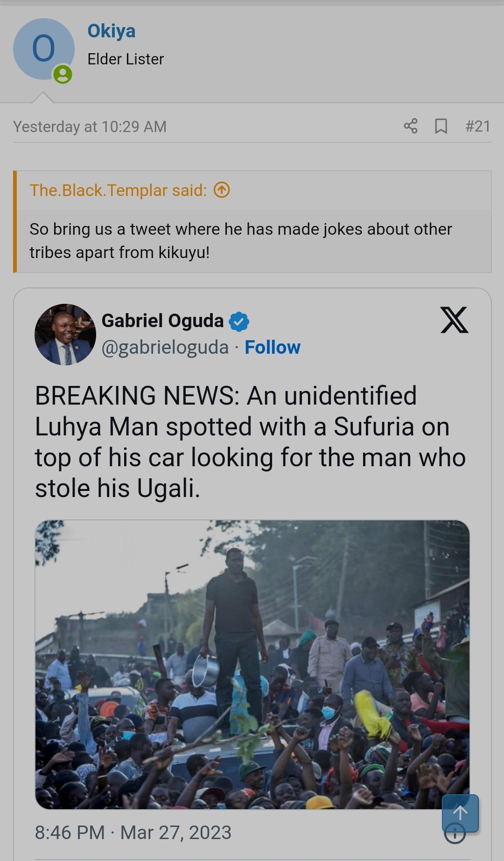Viewport: 504px width, 861px height.
Task: Click the share icon on post #21
Action: [x=411, y=126]
